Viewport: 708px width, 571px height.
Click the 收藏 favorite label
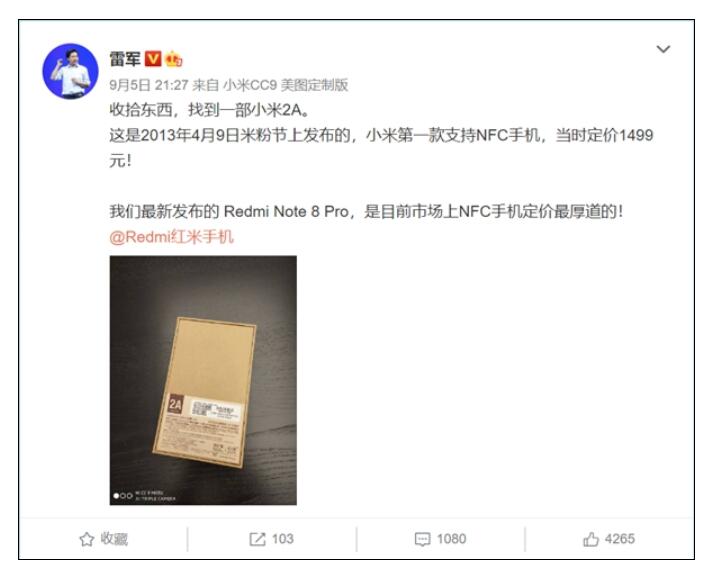click(x=114, y=539)
